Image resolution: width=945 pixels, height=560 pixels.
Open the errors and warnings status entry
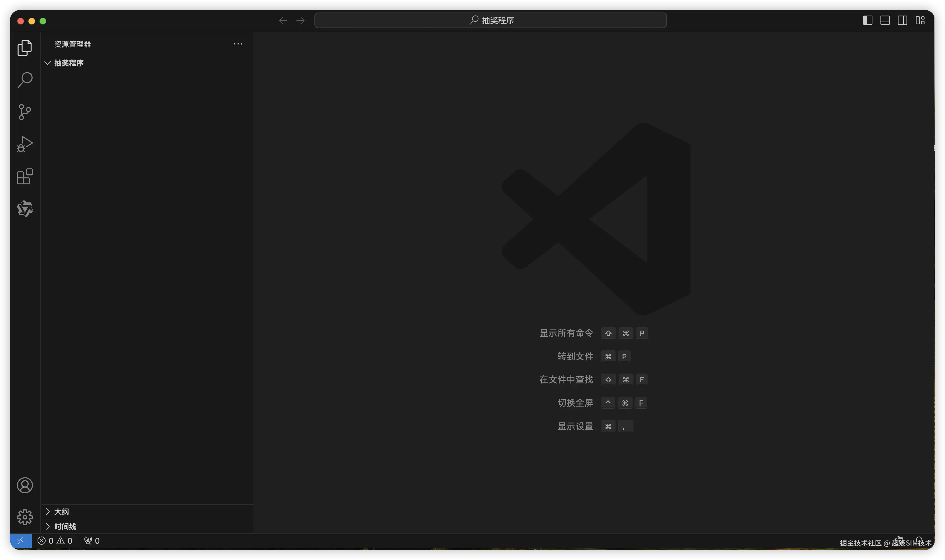point(55,541)
